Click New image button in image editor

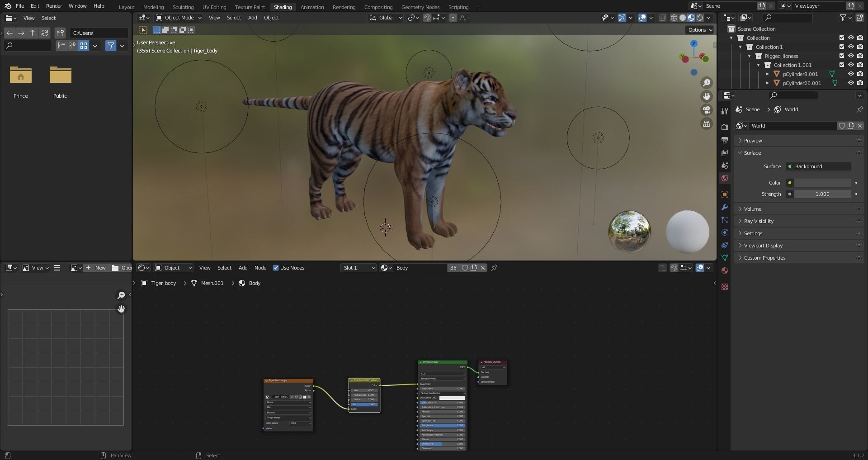(95, 268)
